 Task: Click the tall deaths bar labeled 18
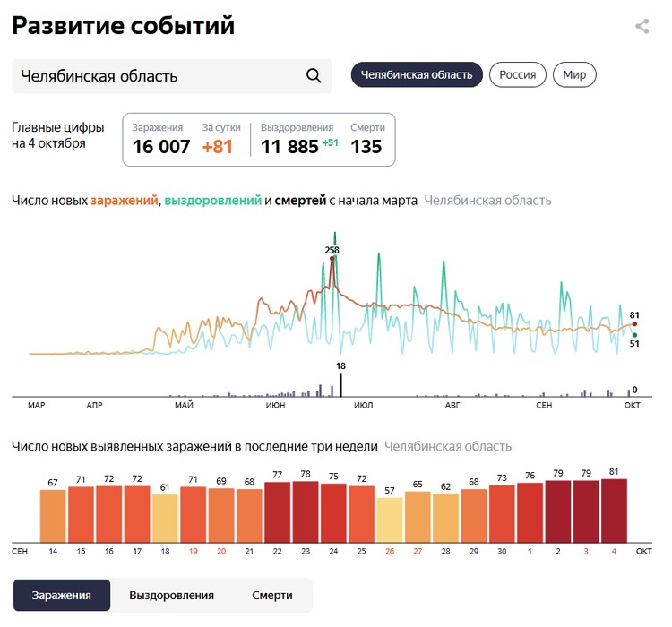tap(340, 384)
